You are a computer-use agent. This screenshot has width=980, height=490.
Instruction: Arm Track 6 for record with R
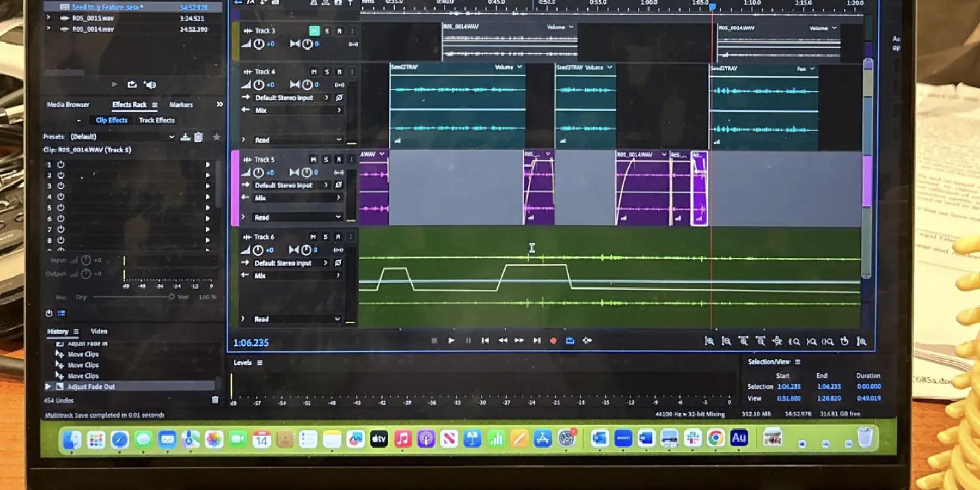point(338,237)
